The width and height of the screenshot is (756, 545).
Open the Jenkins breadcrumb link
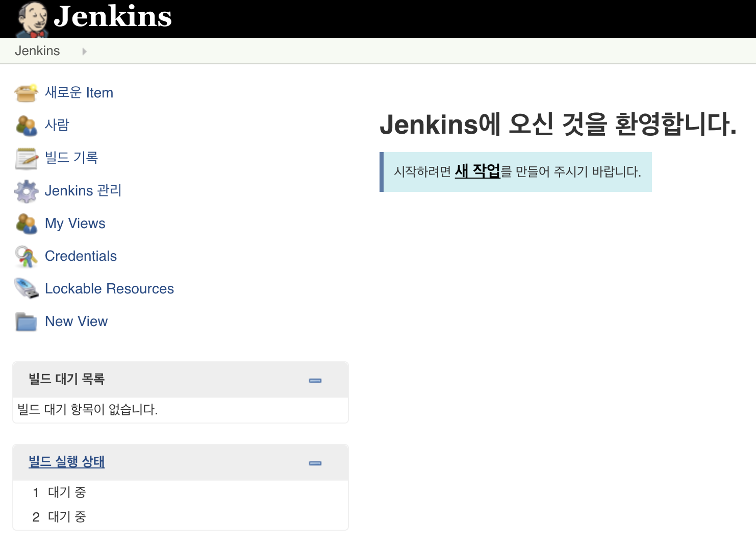point(37,51)
